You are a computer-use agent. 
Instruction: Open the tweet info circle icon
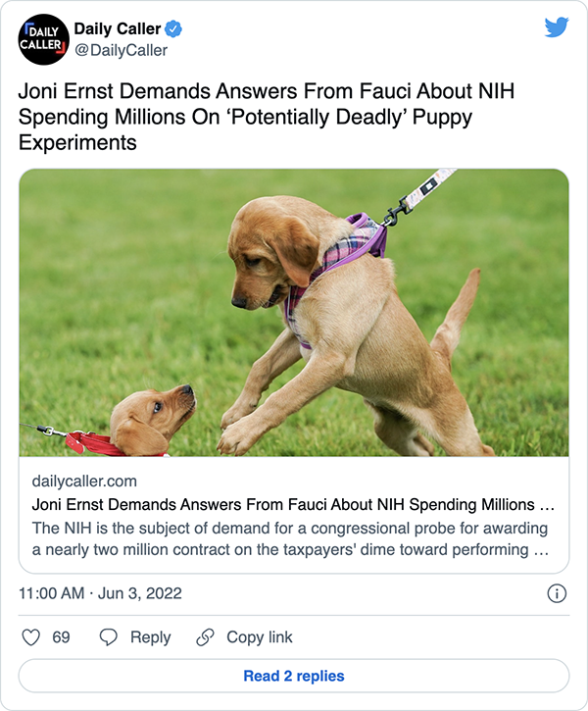(556, 593)
